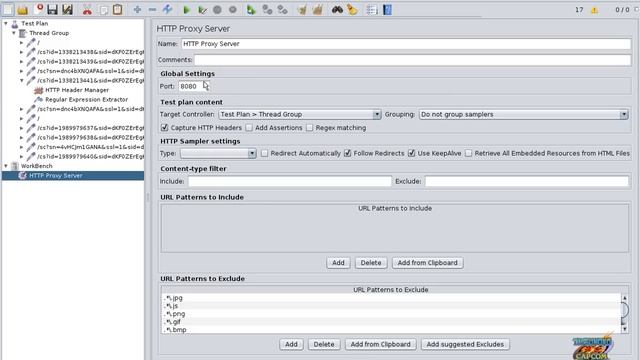Toggle the Follow Redirects checkbox

(x=347, y=153)
